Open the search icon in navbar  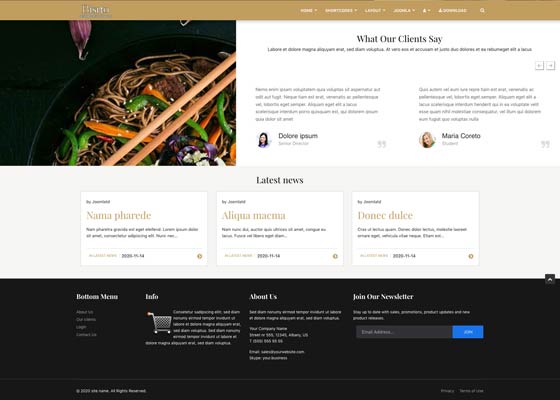coord(482,10)
